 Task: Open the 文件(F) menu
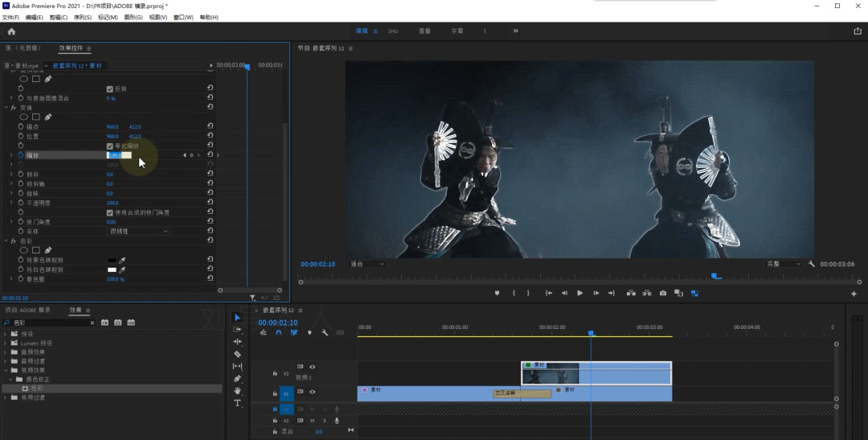[x=10, y=18]
